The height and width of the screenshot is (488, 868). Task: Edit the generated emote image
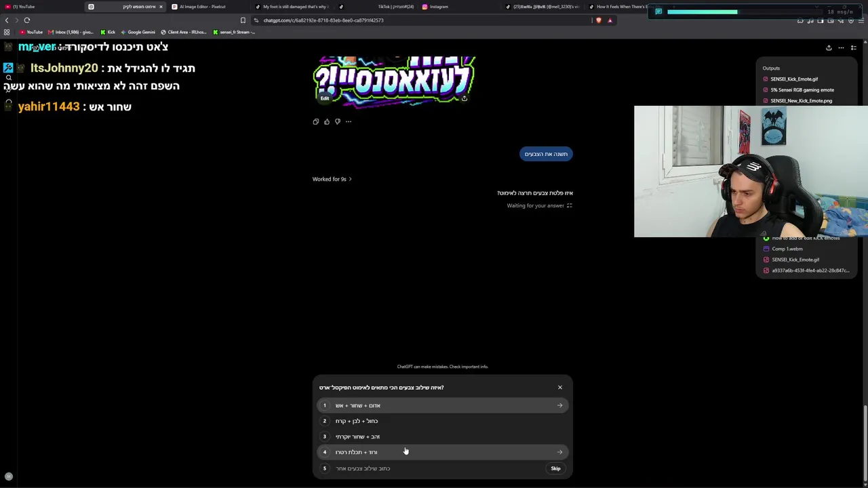click(325, 99)
